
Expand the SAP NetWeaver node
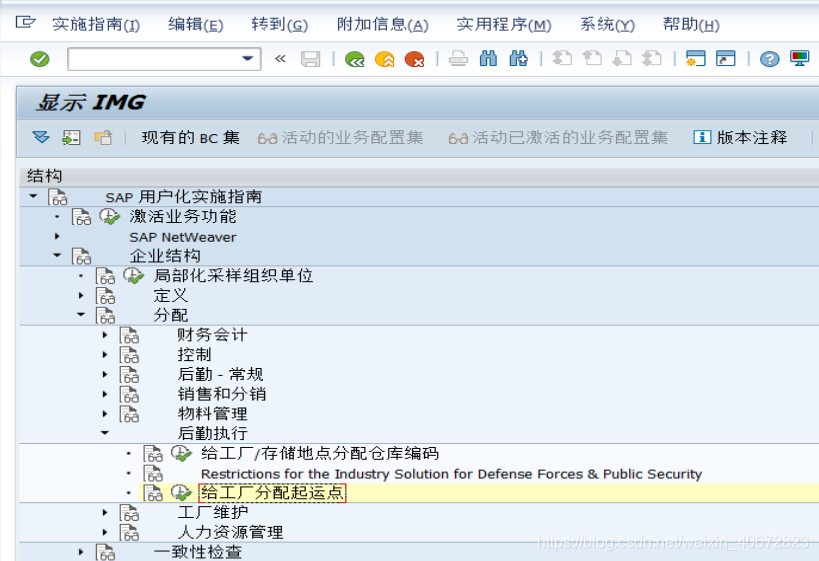click(x=57, y=236)
